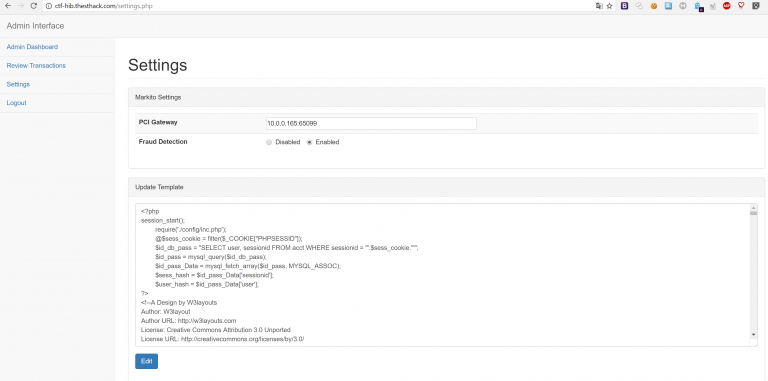This screenshot has width=768, height=381.
Task: Click the faded gray extension before ABP
Action: (713, 6)
